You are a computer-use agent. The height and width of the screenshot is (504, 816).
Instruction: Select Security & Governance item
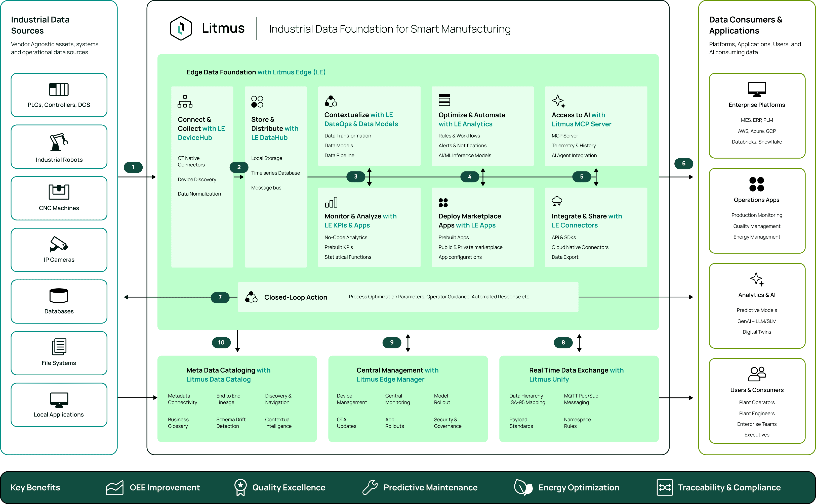point(447,423)
